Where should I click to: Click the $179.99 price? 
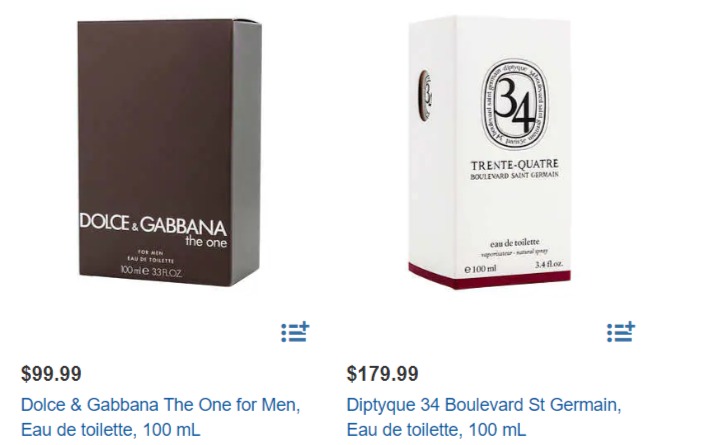(382, 374)
